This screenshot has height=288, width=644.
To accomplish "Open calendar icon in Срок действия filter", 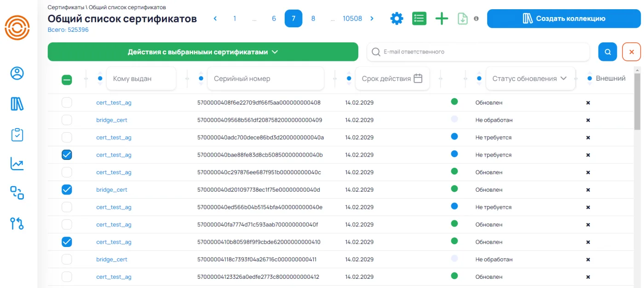I will (x=418, y=78).
